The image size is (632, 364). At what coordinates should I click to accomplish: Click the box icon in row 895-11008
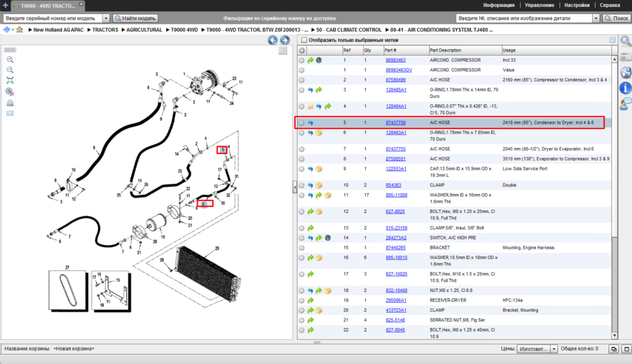pos(327,195)
